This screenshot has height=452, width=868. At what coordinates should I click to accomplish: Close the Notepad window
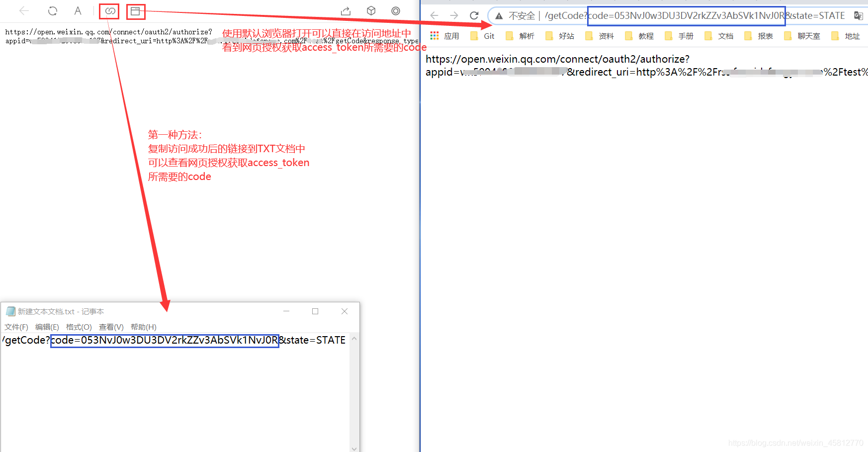pos(345,311)
